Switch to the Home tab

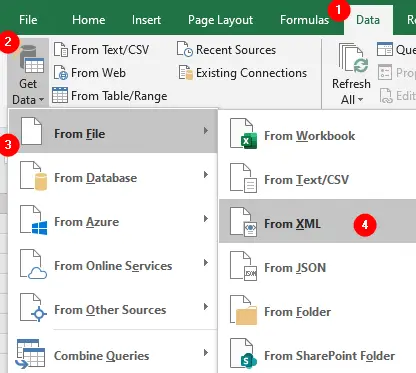click(x=89, y=20)
